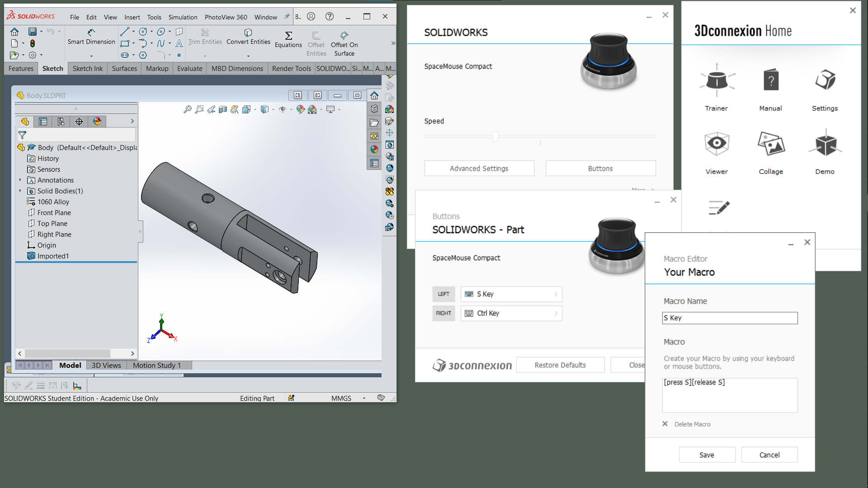Screen dimensions: 868x488
Task: Open the MMGS unit system arrow
Action: (x=364, y=398)
